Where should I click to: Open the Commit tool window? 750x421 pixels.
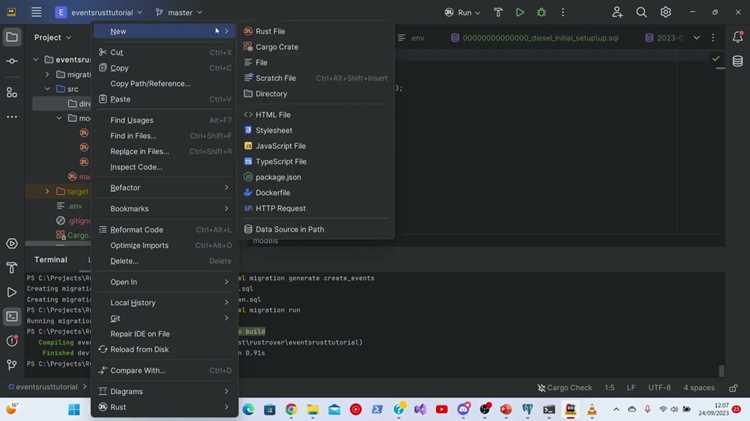[12, 61]
